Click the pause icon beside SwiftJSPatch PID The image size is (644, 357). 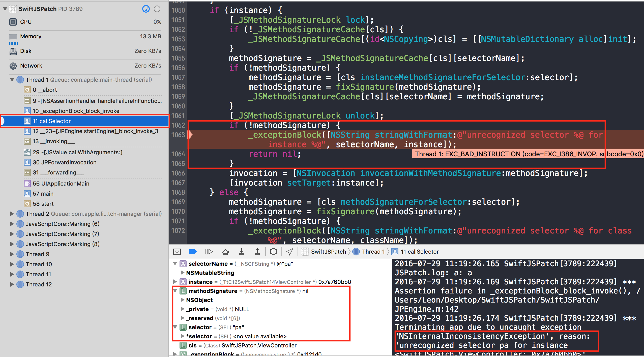point(157,9)
